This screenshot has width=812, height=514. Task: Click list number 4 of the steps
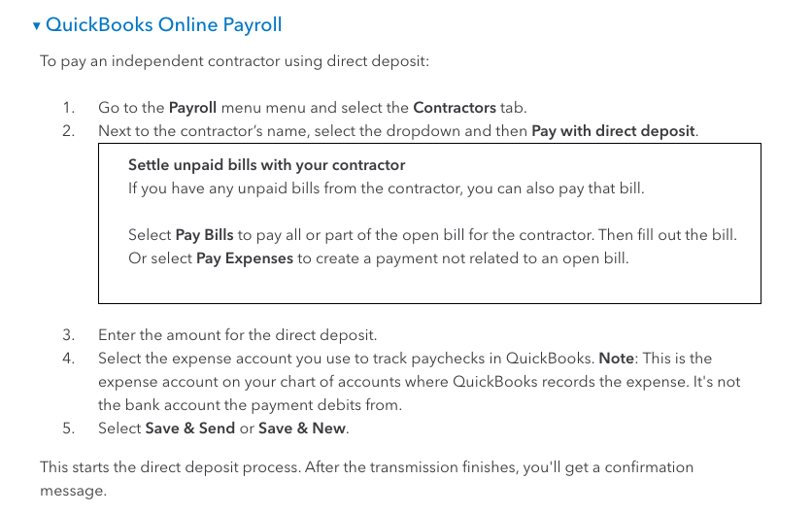68,359
